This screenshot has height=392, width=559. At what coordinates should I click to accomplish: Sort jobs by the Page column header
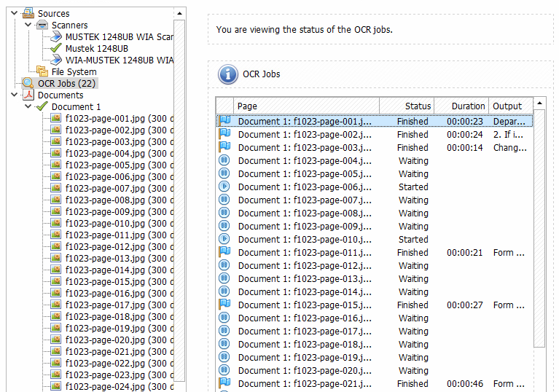click(306, 106)
